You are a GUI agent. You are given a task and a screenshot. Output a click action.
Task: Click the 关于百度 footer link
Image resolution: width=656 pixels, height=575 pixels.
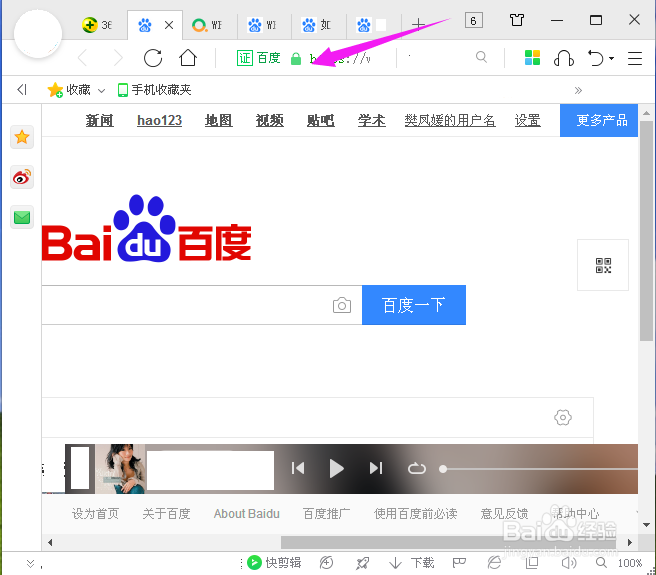click(167, 513)
